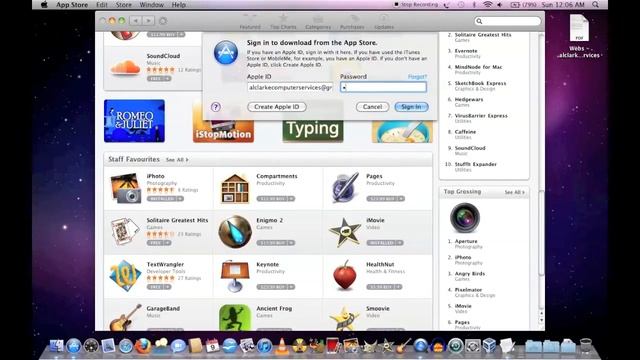Open the GarageBand guitar icon in Staff Favourites

(x=125, y=318)
